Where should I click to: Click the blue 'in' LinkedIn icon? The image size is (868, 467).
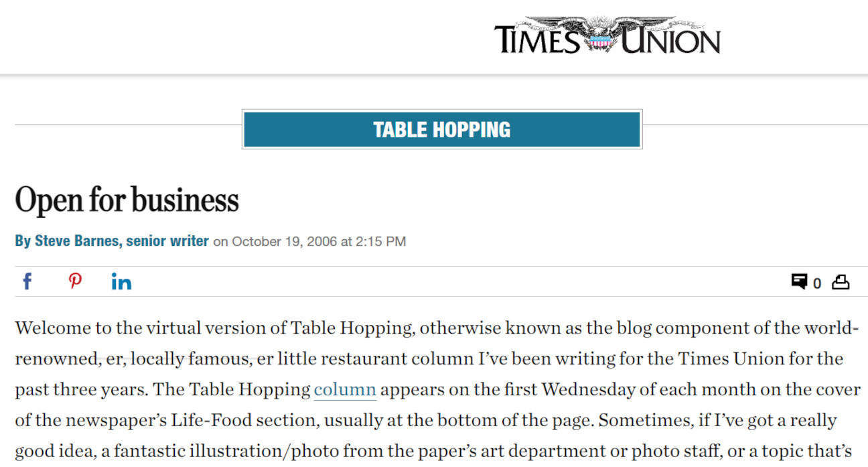[x=121, y=281]
